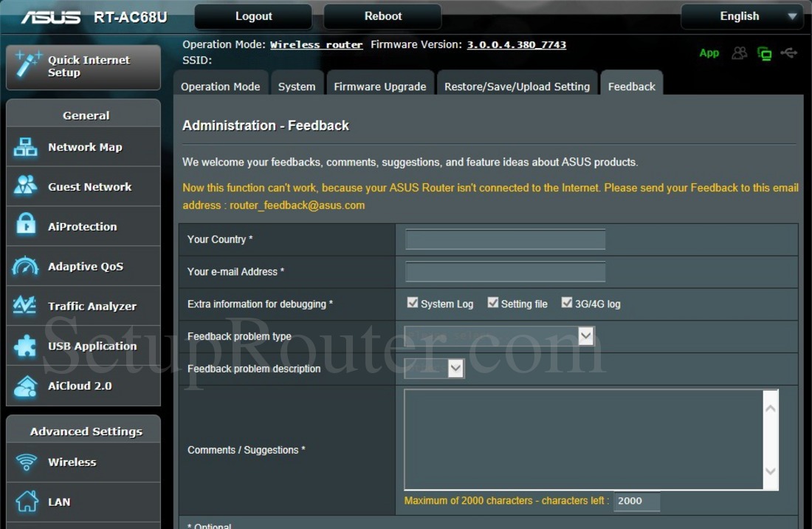Open Traffic Analyzer chart icon
This screenshot has height=529, width=812.
point(24,305)
